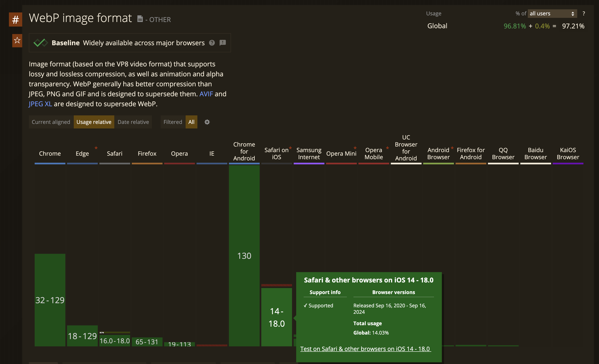Select red unsupported Safari on iOS bar
Image resolution: width=599 pixels, height=364 pixels.
(x=276, y=285)
